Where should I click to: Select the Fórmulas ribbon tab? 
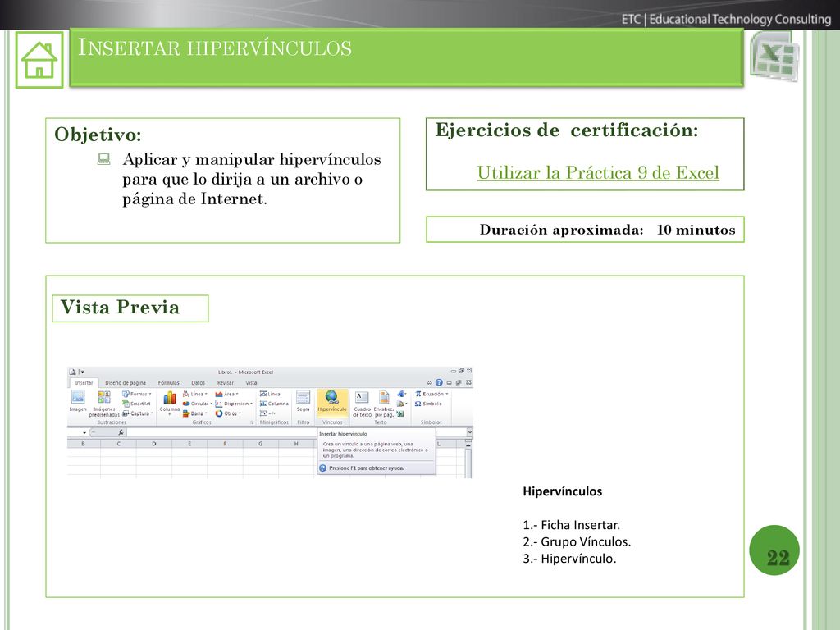(x=169, y=382)
